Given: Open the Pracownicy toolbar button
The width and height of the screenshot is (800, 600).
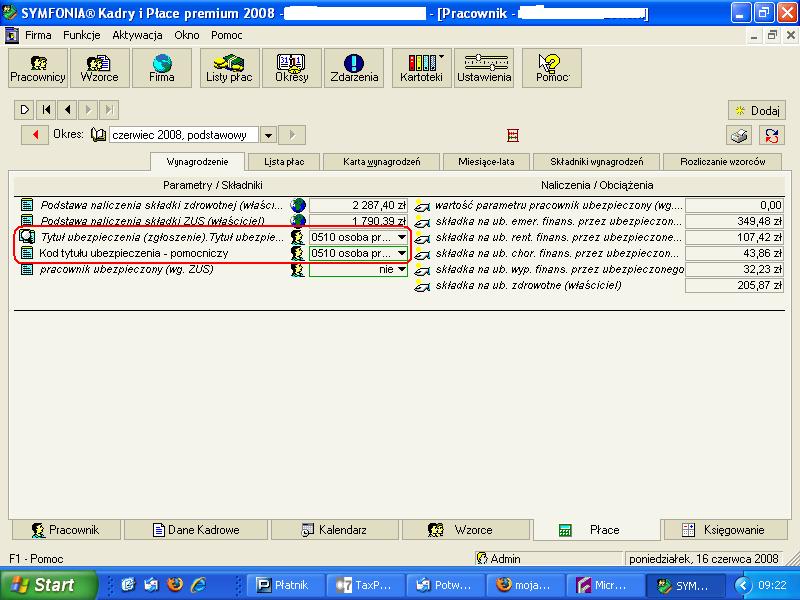Looking at the screenshot, I should 38,68.
